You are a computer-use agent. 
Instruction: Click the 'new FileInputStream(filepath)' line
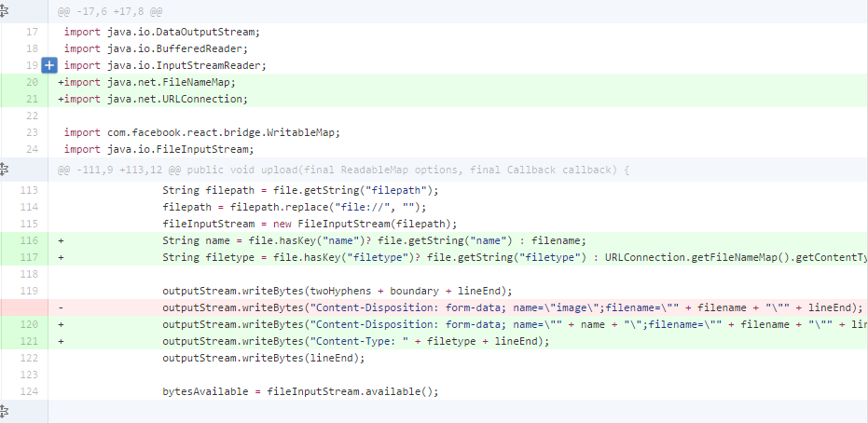pyautogui.click(x=310, y=224)
